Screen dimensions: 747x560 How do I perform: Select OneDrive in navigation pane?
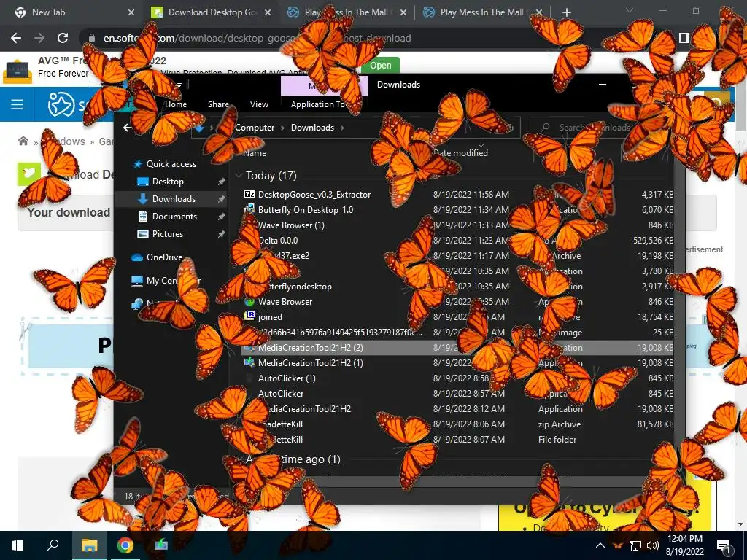[164, 257]
